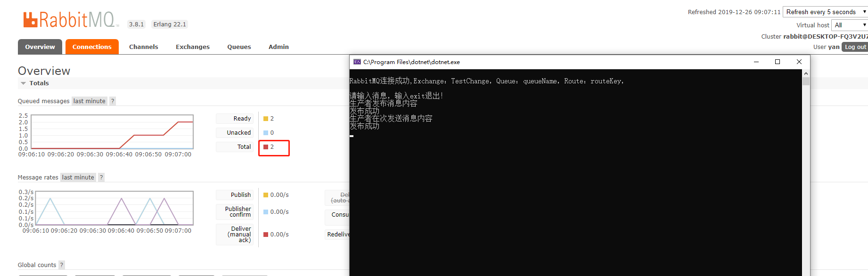Open help for Global counts
This screenshot has width=868, height=276.
pyautogui.click(x=62, y=265)
